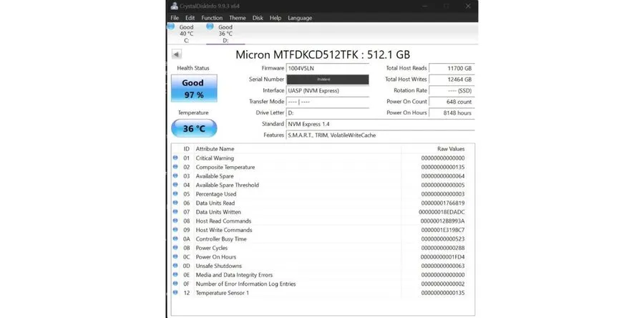The height and width of the screenshot is (318, 644).
Task: Click the status dot for Host Write Commands
Action: point(175,230)
